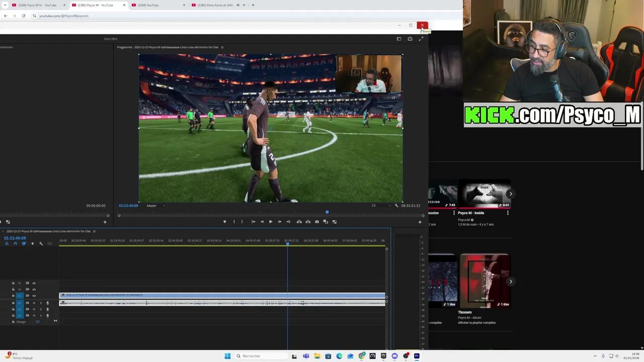Image resolution: width=644 pixels, height=362 pixels.
Task: Click the workspaces icon top right
Action: [x=399, y=39]
